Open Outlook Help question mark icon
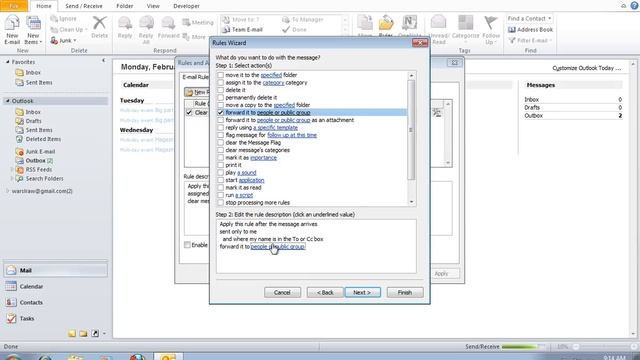The image size is (640, 360). (x=634, y=6)
